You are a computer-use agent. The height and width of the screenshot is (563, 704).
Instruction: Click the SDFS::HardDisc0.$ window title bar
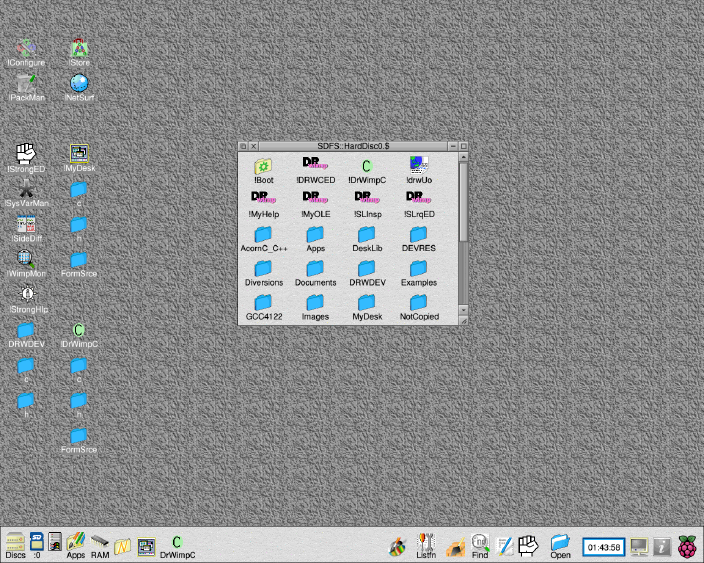coord(354,146)
